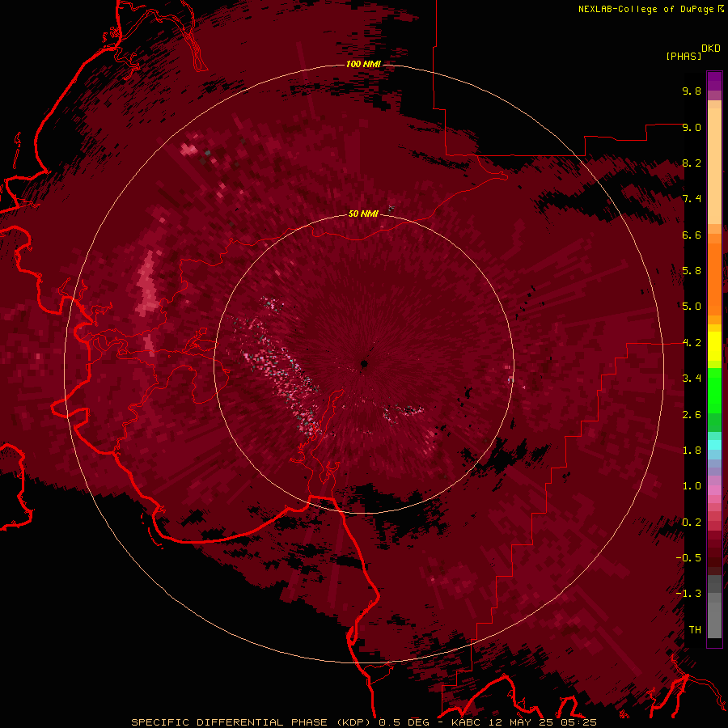Click the cyan segment of the color bar

pyautogui.click(x=714, y=445)
